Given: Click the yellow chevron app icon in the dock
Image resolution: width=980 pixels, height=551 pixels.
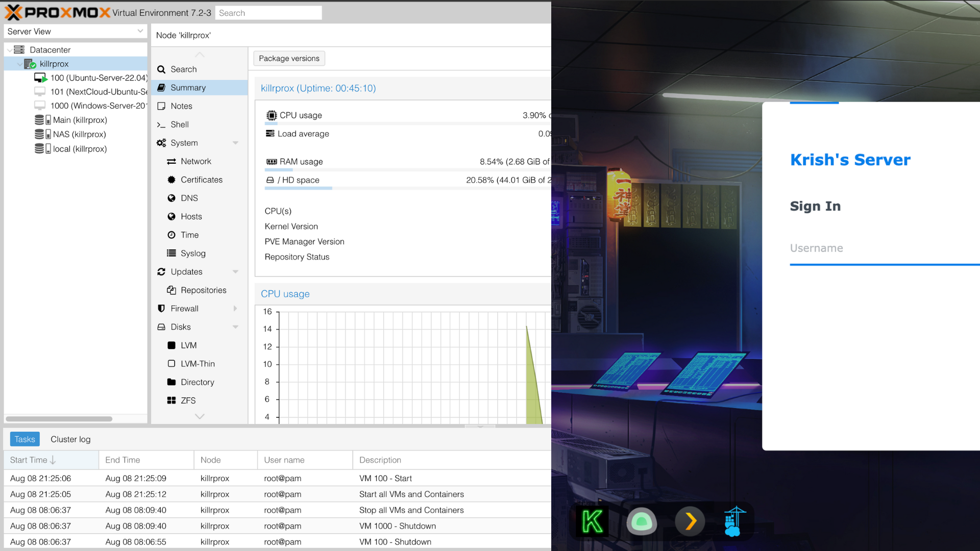Looking at the screenshot, I should click(x=690, y=521).
